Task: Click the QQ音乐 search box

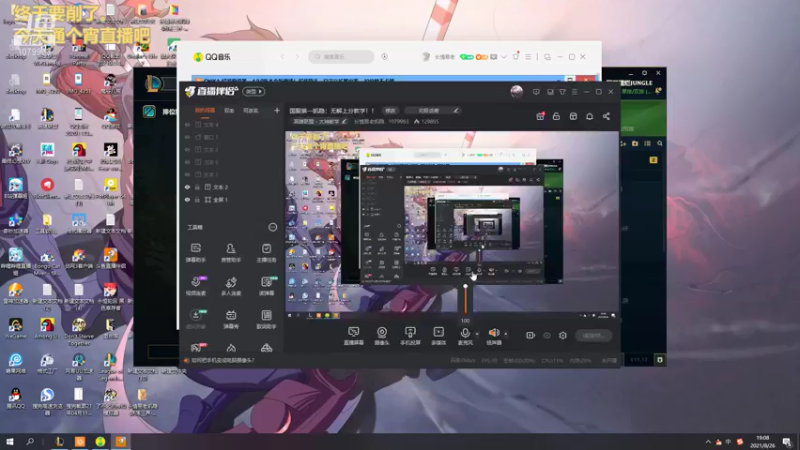Action: point(341,57)
